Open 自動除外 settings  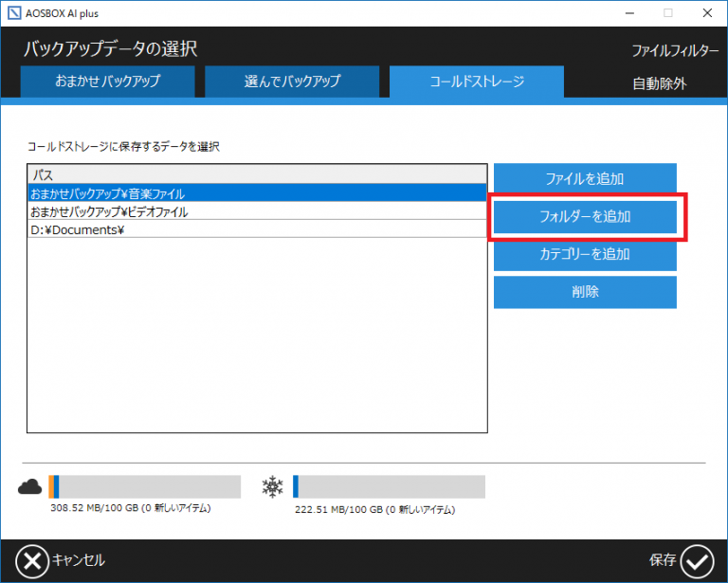point(660,83)
